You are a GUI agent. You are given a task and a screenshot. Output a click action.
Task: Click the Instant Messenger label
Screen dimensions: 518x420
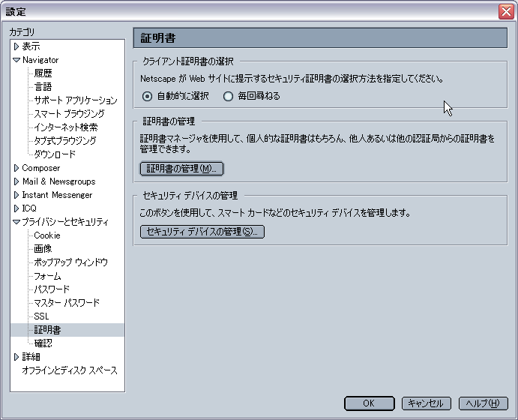pos(57,195)
